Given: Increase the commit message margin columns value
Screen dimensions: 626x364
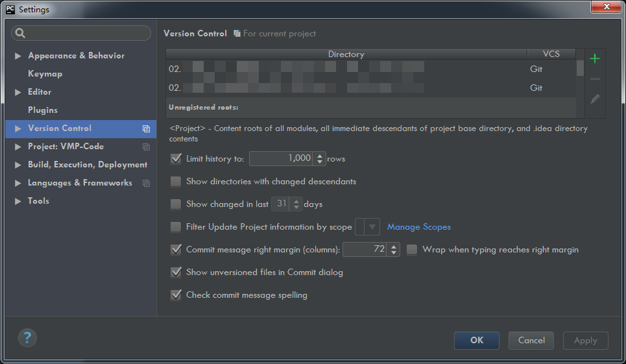Looking at the screenshot, I should point(394,247).
